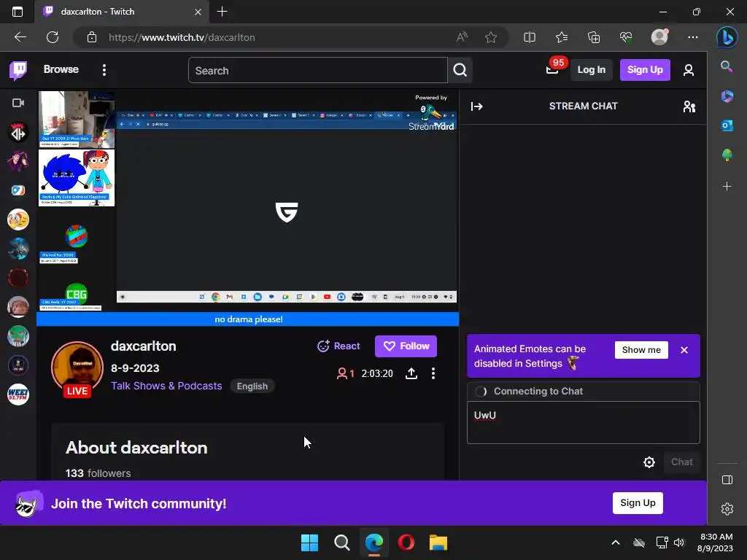Go back using browser back arrow
747x560 pixels.
pyautogui.click(x=20, y=37)
